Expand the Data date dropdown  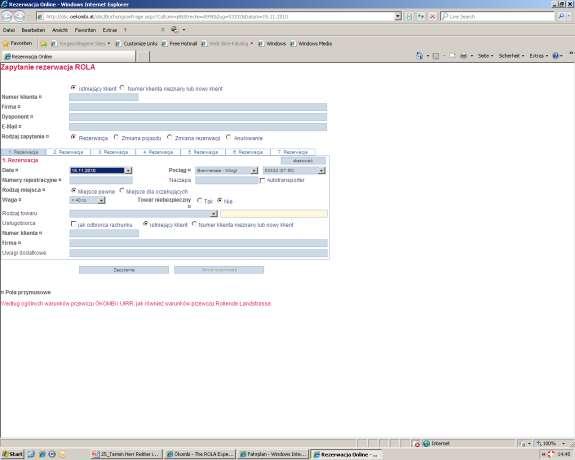tap(128, 171)
